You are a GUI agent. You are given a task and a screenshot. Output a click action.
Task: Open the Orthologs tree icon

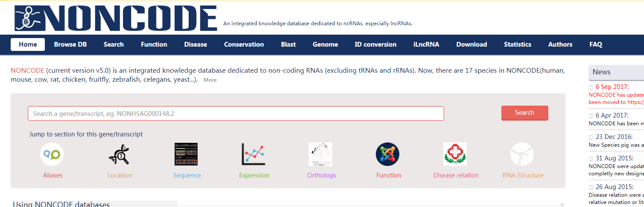321,154
